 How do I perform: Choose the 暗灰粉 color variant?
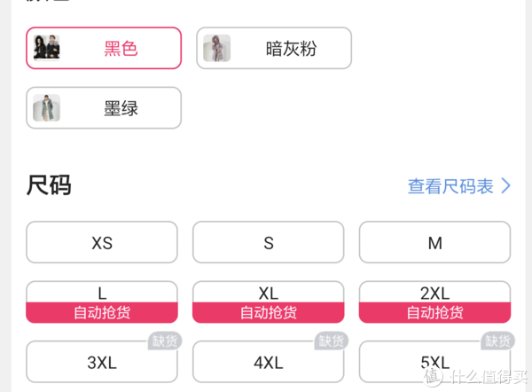[x=274, y=48]
